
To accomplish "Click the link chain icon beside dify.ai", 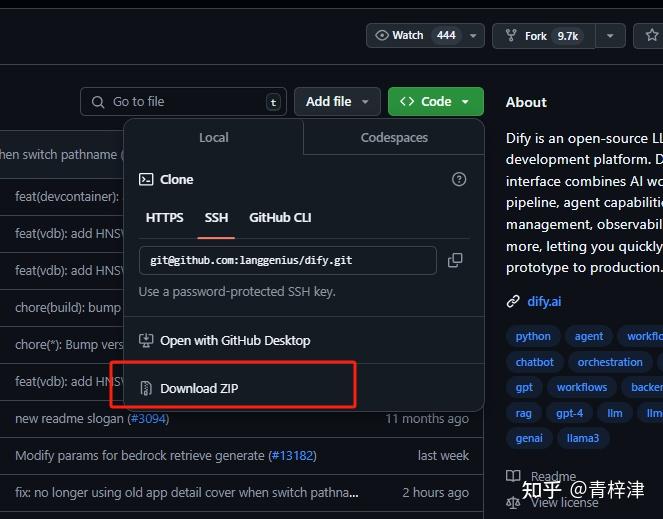I will click(513, 302).
